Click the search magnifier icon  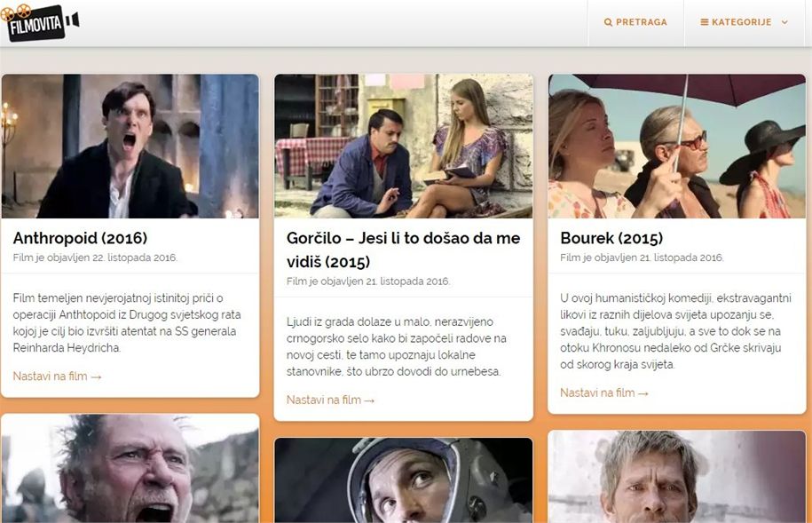608,22
